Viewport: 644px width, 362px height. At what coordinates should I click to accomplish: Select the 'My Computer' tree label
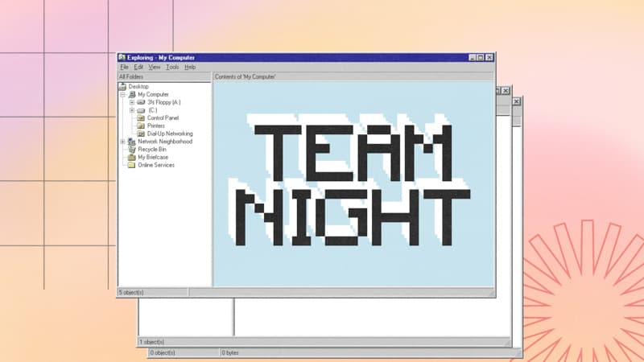click(x=153, y=94)
